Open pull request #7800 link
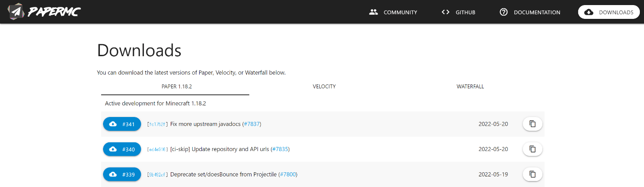Screen dimensions: 644x187 [288, 175]
